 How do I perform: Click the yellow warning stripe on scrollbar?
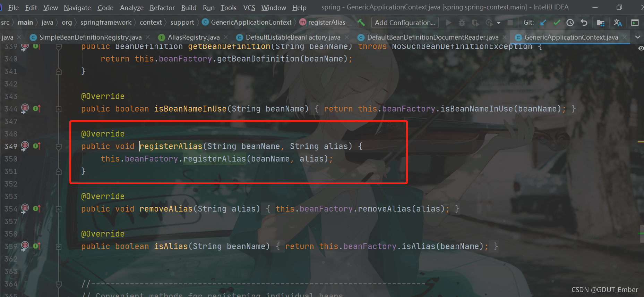(641, 142)
